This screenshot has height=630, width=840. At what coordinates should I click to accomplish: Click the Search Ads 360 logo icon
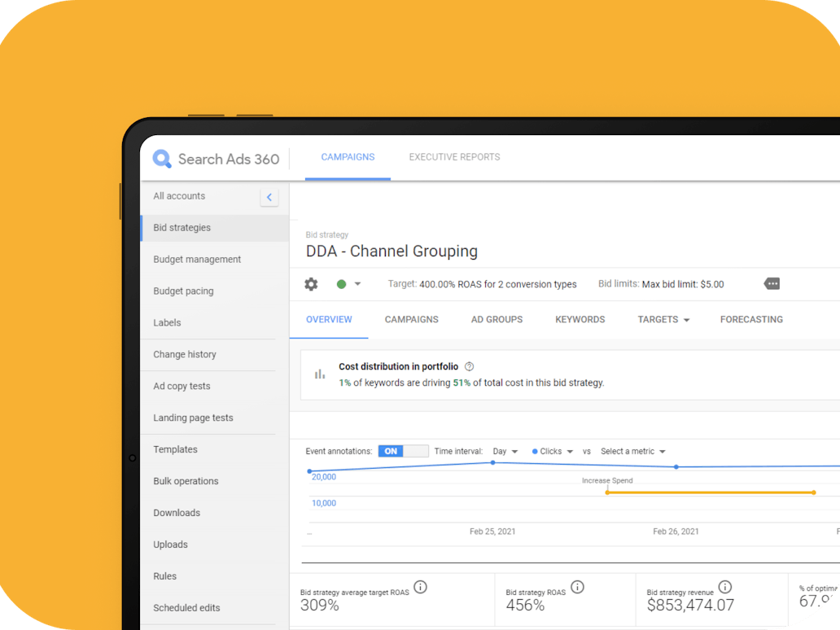tap(162, 159)
